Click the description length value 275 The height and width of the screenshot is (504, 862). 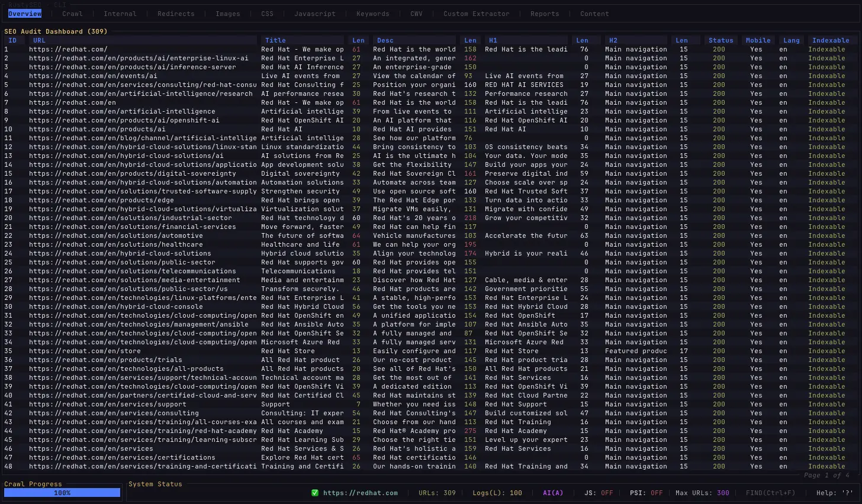tap(470, 431)
